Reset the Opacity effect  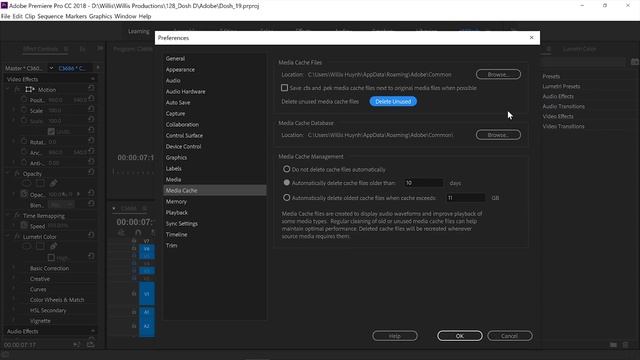(91, 172)
